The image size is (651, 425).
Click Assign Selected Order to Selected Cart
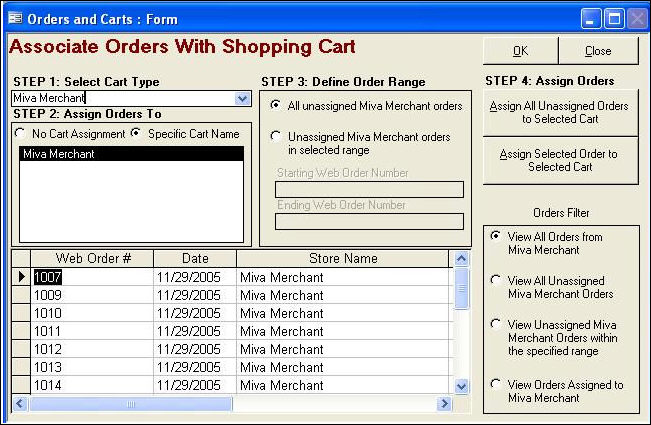[560, 160]
